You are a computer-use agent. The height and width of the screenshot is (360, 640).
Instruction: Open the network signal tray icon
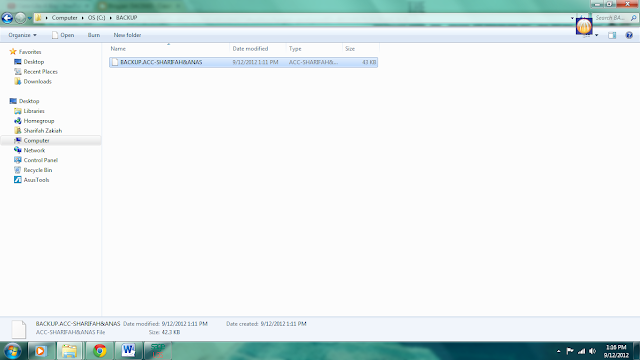pyautogui.click(x=581, y=351)
